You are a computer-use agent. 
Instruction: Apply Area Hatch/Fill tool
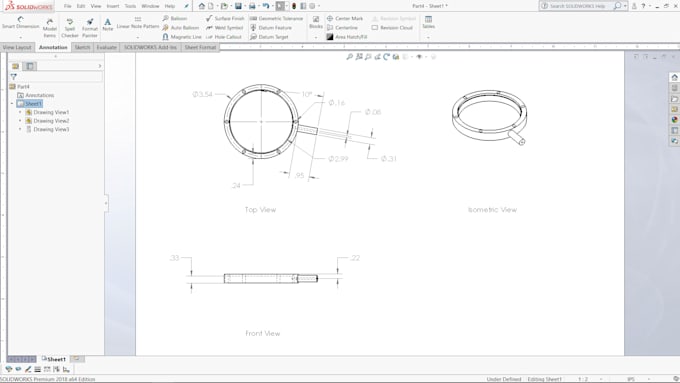tap(347, 37)
